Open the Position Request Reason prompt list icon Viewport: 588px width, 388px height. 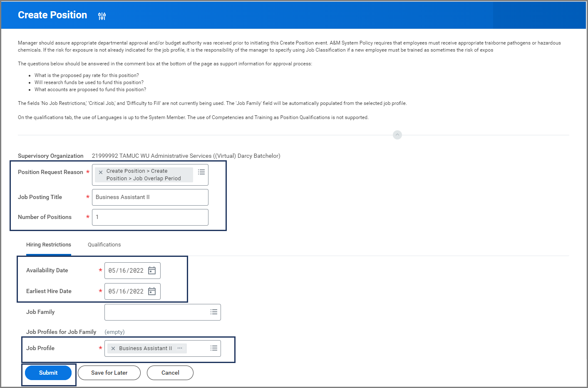[201, 172]
